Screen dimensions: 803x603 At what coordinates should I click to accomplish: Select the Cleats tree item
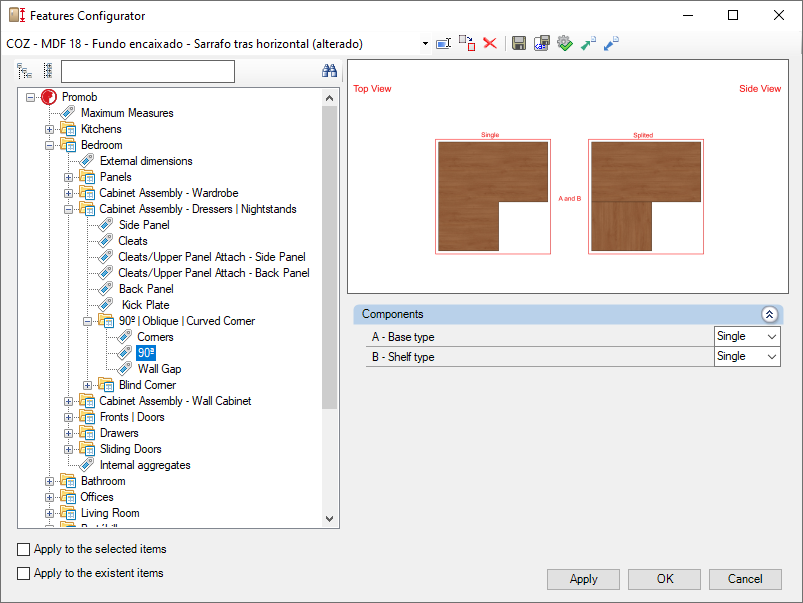[x=133, y=241]
